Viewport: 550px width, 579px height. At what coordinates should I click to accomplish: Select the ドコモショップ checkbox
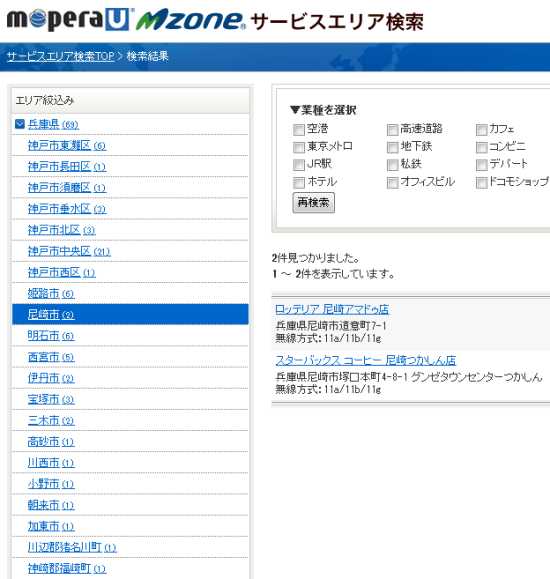point(481,182)
